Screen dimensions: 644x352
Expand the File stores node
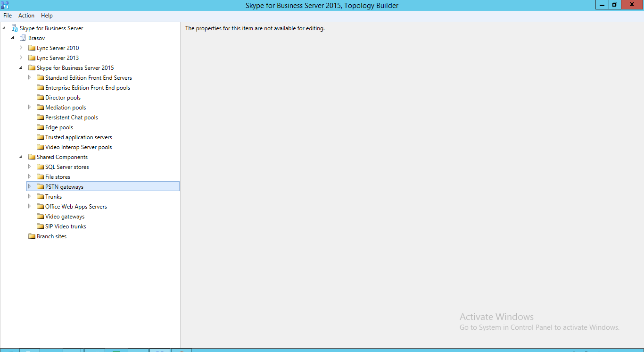pyautogui.click(x=29, y=176)
